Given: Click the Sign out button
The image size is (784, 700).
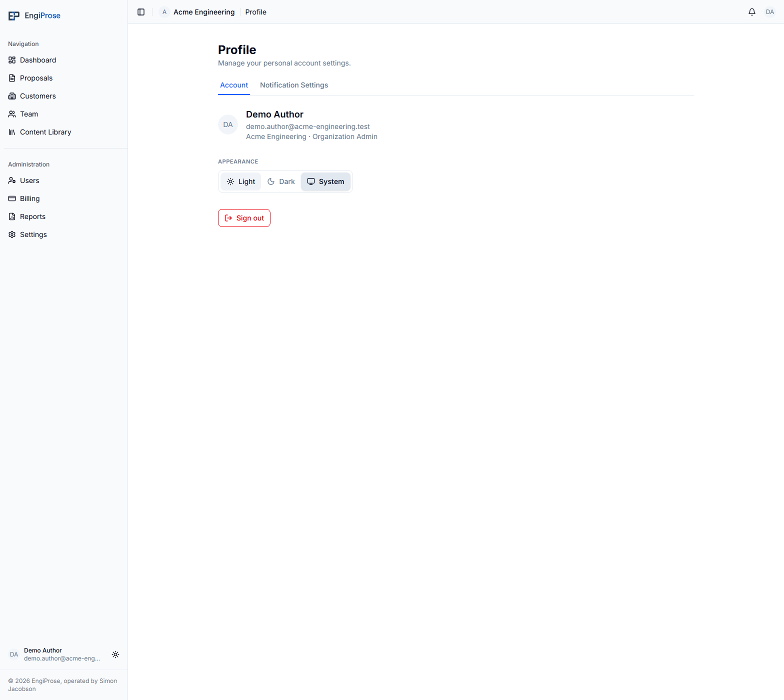Looking at the screenshot, I should (x=244, y=218).
